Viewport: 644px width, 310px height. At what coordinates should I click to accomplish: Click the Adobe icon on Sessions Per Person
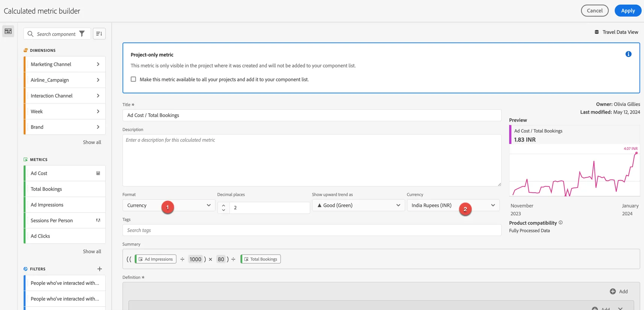tap(98, 220)
